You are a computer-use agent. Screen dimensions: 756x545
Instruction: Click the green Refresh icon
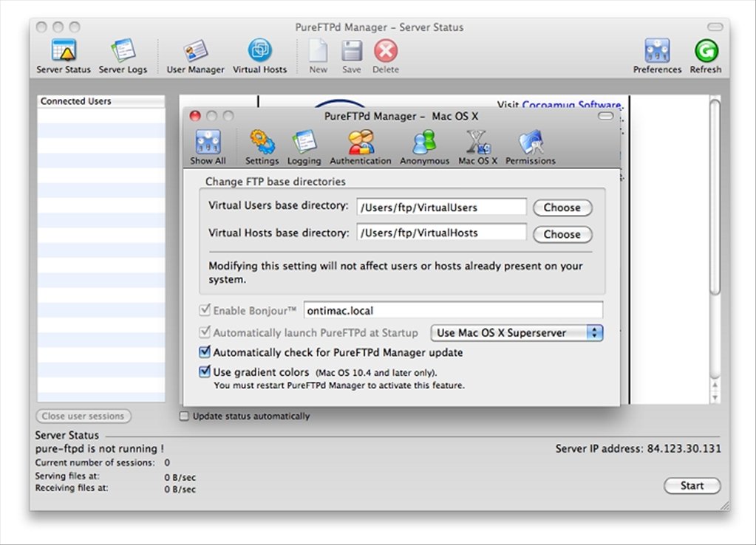click(706, 56)
